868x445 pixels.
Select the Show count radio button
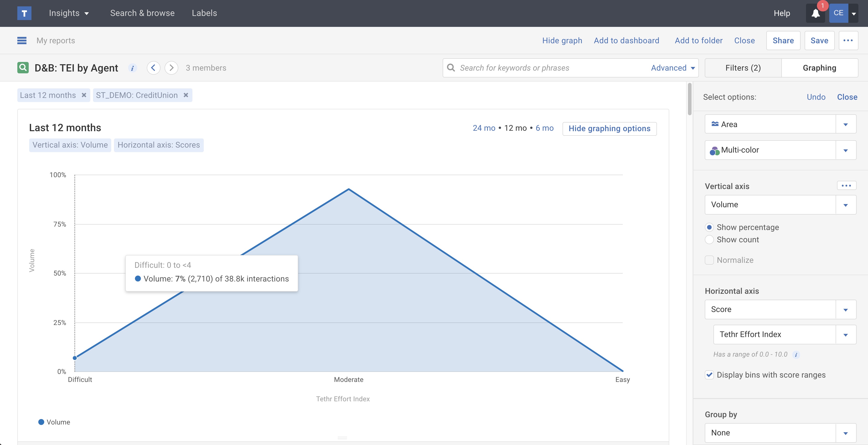click(x=709, y=240)
